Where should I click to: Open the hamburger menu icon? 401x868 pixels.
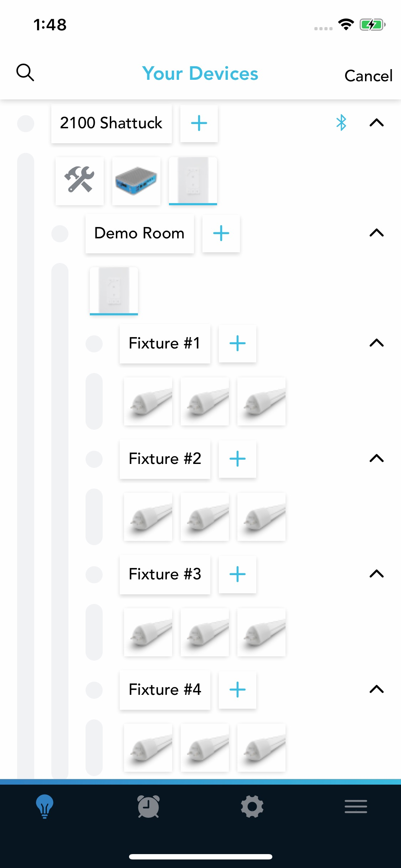click(356, 806)
